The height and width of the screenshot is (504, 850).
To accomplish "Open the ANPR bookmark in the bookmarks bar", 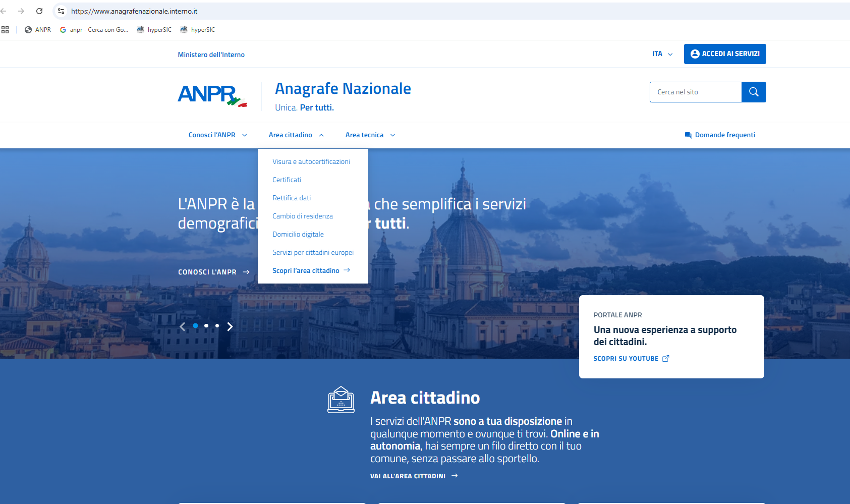I will (37, 29).
